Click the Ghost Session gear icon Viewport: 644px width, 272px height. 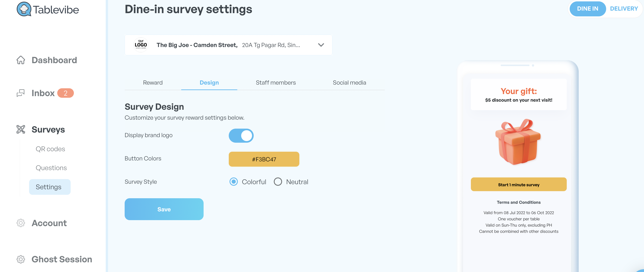coord(21,259)
